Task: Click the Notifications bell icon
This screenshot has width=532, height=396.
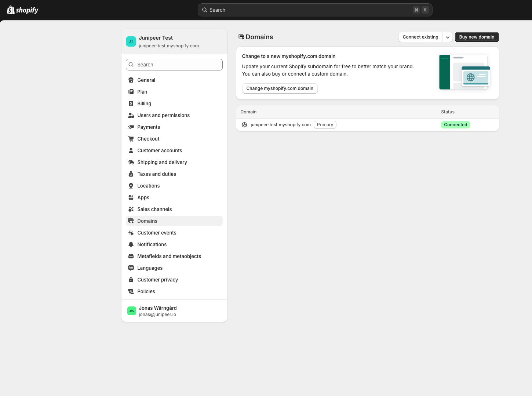Action: click(131, 244)
